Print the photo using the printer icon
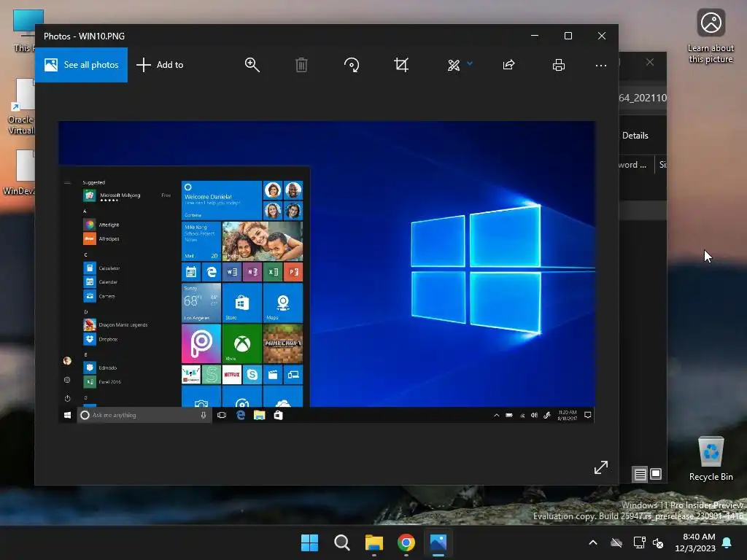747x560 pixels. point(559,65)
